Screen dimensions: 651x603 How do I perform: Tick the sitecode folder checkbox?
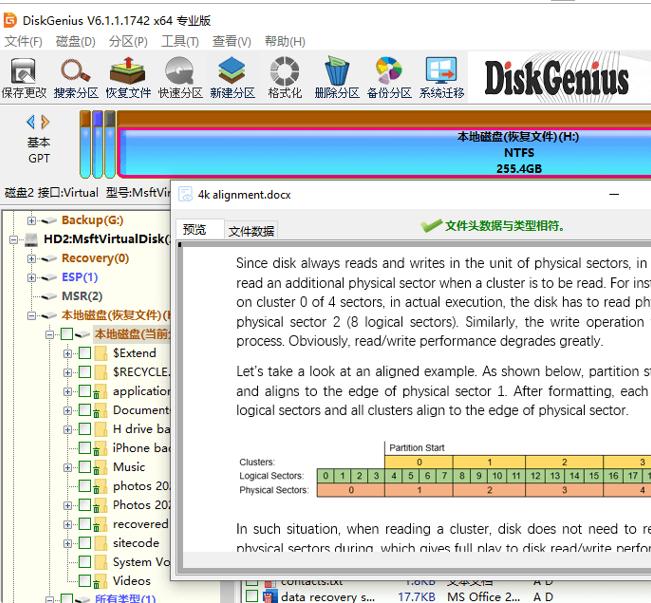pos(85,543)
